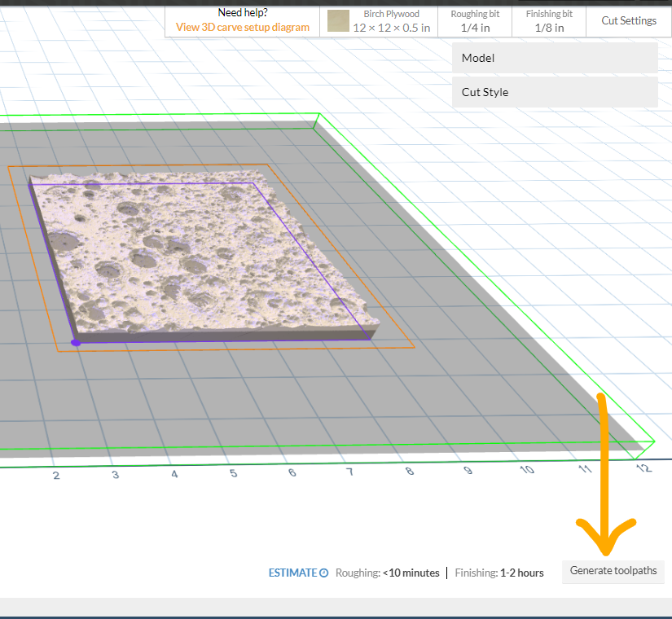The image size is (672, 619).
Task: Expand the Model panel
Action: 554,58
